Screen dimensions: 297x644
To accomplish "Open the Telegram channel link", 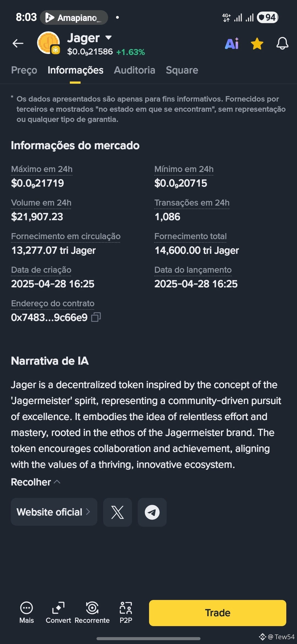I will 152,512.
